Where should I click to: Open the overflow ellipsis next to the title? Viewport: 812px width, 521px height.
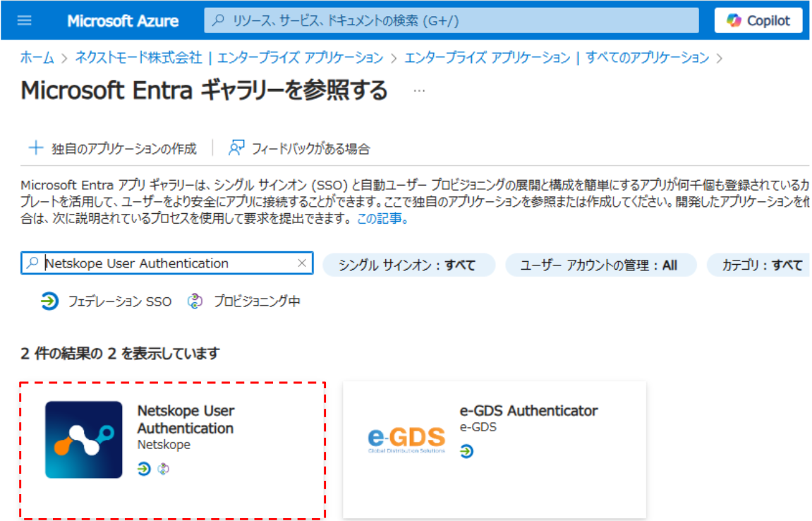[x=420, y=90]
